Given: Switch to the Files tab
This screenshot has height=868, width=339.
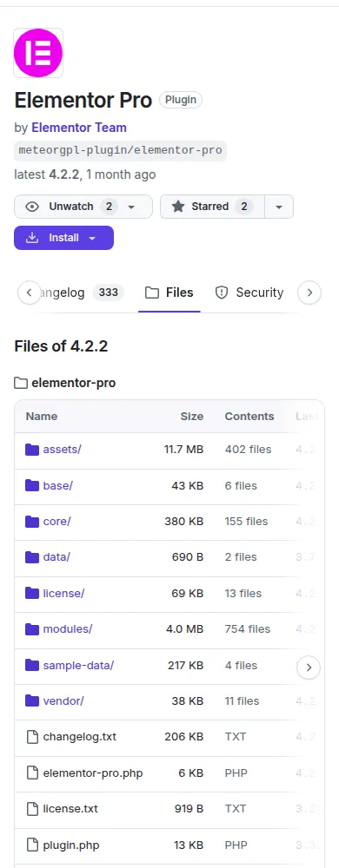Looking at the screenshot, I should [x=169, y=293].
